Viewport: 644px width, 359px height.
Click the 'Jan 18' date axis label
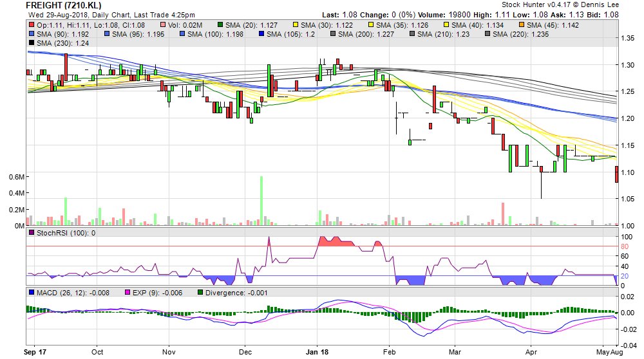[317, 352]
